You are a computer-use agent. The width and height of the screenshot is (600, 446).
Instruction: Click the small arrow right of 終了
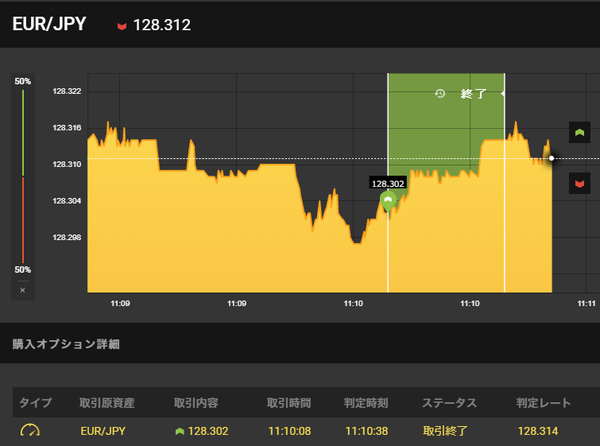tap(501, 94)
